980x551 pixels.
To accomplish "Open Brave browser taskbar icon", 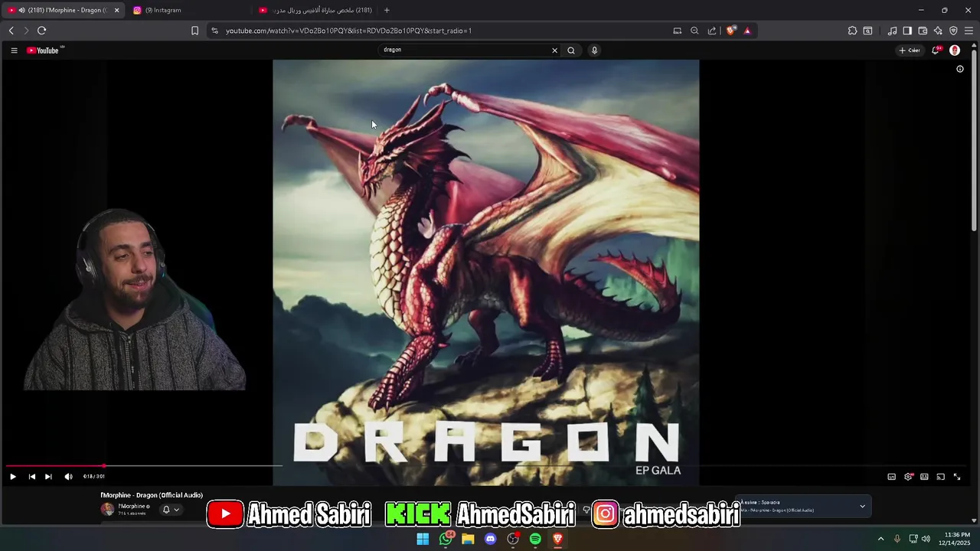I will (557, 539).
